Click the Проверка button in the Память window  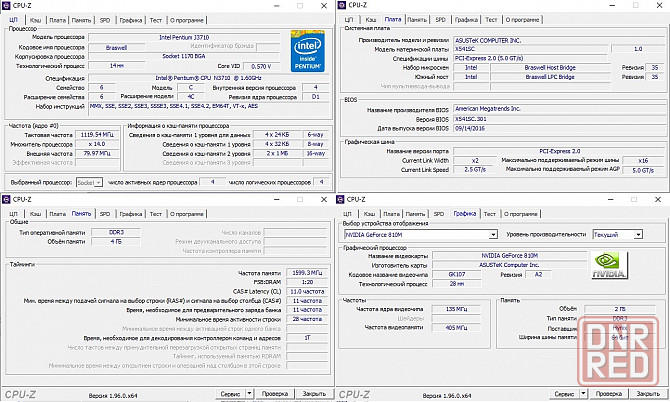click(275, 393)
